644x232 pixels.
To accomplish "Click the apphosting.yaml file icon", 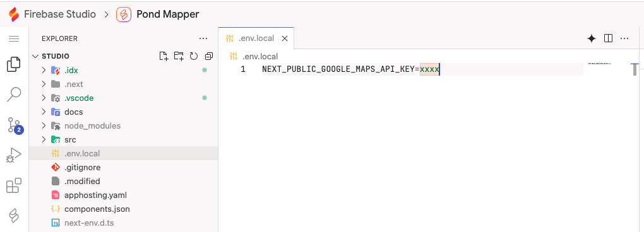I will (56, 195).
